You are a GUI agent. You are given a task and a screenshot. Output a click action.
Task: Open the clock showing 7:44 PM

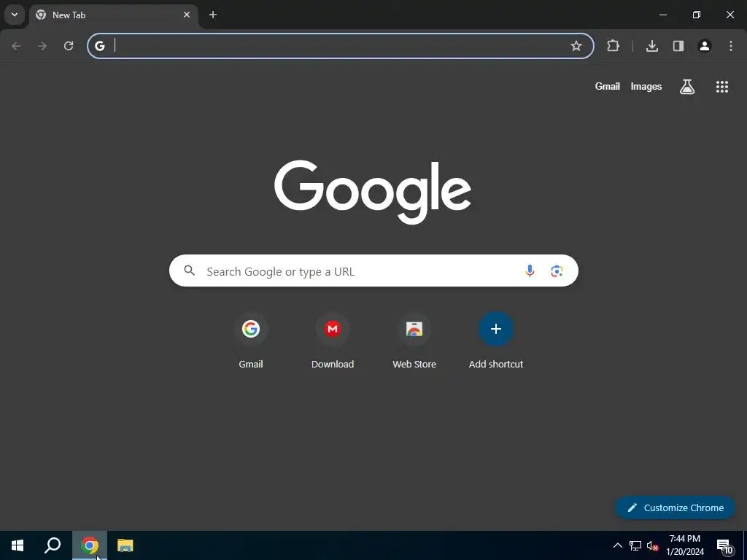tap(685, 545)
